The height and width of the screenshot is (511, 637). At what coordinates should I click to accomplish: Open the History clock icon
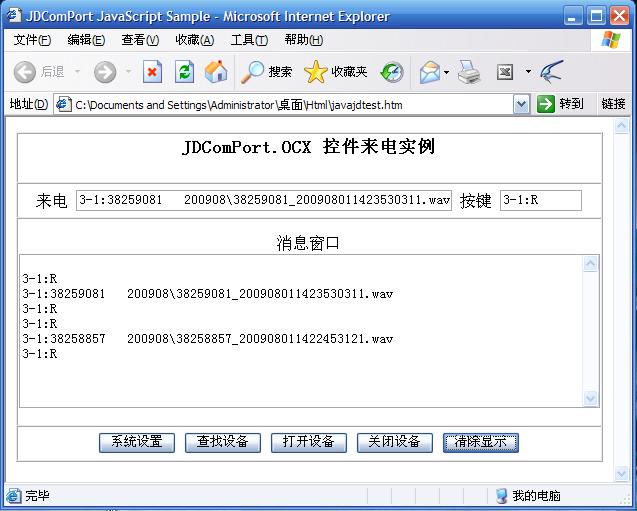tap(392, 72)
